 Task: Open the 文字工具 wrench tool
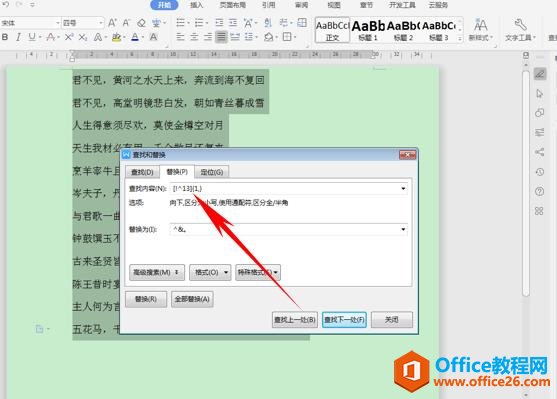[520, 29]
